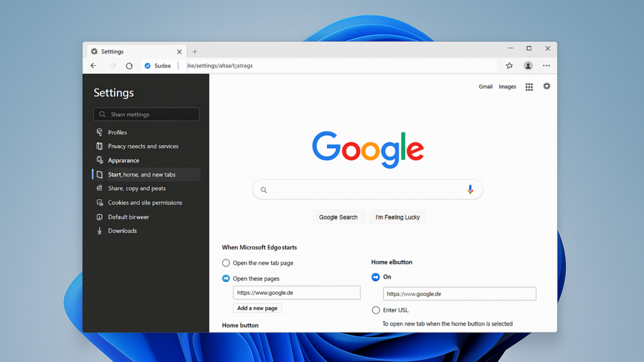Start voice search with microphone icon
The height and width of the screenshot is (362, 644).
[470, 189]
